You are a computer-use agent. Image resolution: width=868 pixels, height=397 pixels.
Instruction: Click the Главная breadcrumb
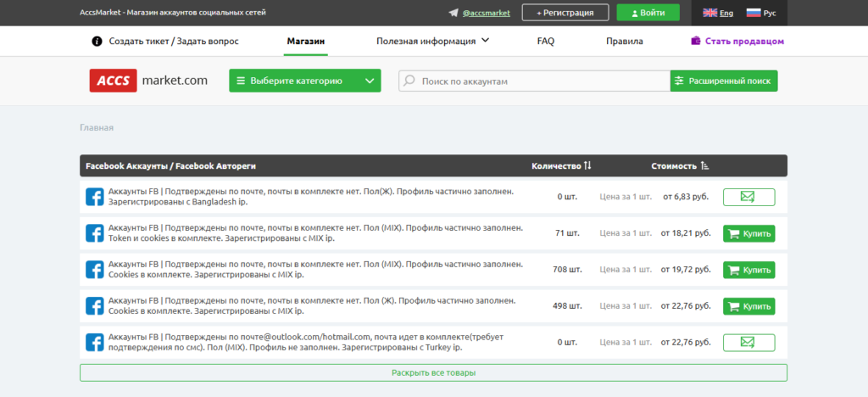[x=97, y=128]
